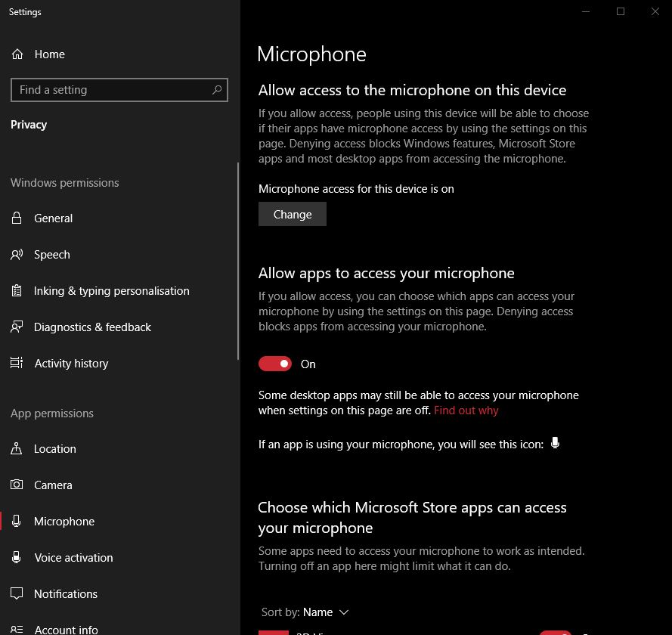The width and height of the screenshot is (672, 635).
Task: Turn off app microphone access toggle
Action: [274, 364]
